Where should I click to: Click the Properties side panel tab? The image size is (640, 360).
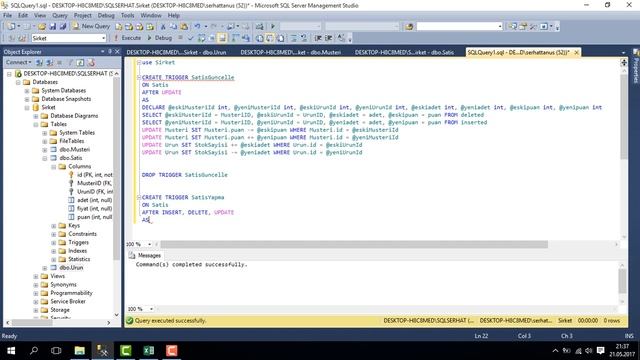tap(636, 67)
